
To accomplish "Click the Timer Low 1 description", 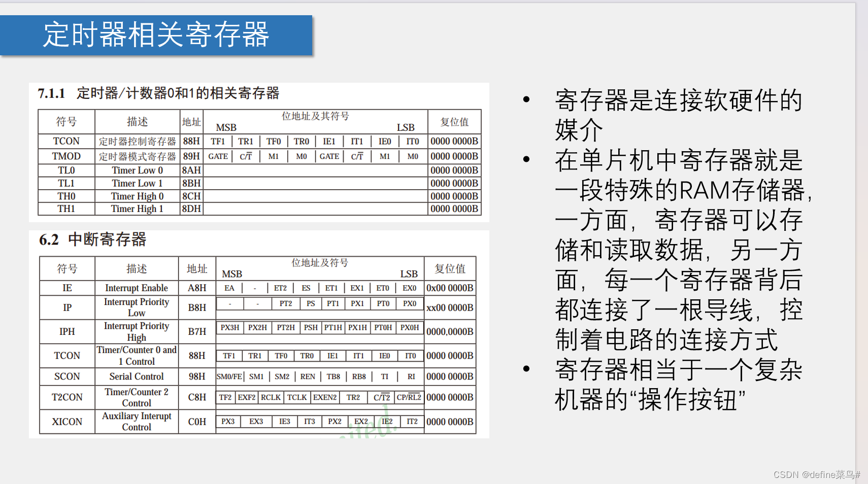I will (x=138, y=183).
